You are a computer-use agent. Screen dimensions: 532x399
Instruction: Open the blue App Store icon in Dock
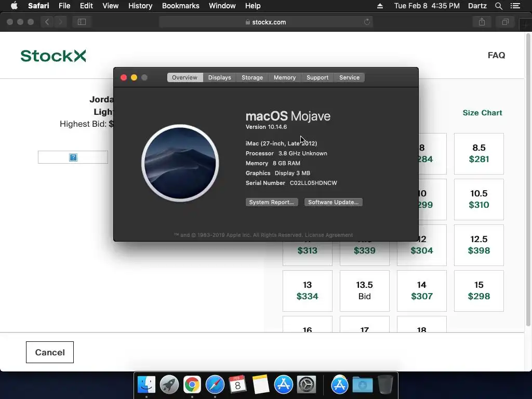click(x=284, y=384)
